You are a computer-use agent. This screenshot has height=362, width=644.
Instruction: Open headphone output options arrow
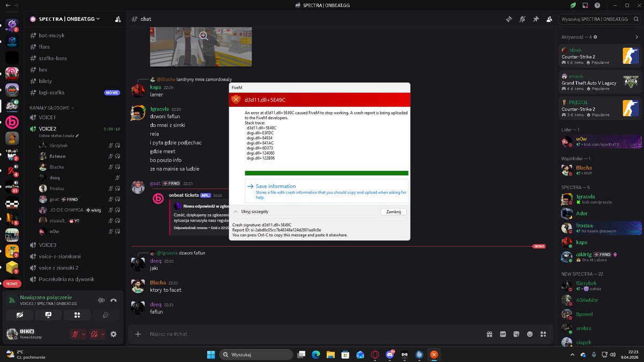[103, 334]
